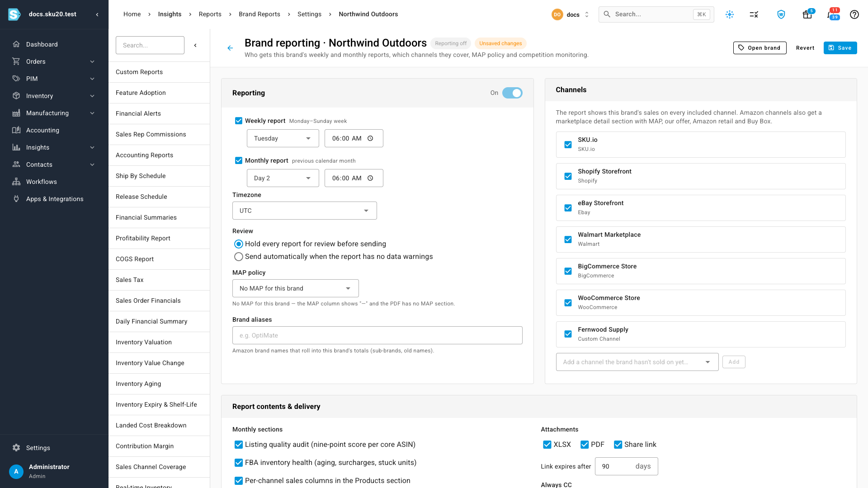Open the Dashboard home icon
The image size is (868, 488).
[16, 44]
